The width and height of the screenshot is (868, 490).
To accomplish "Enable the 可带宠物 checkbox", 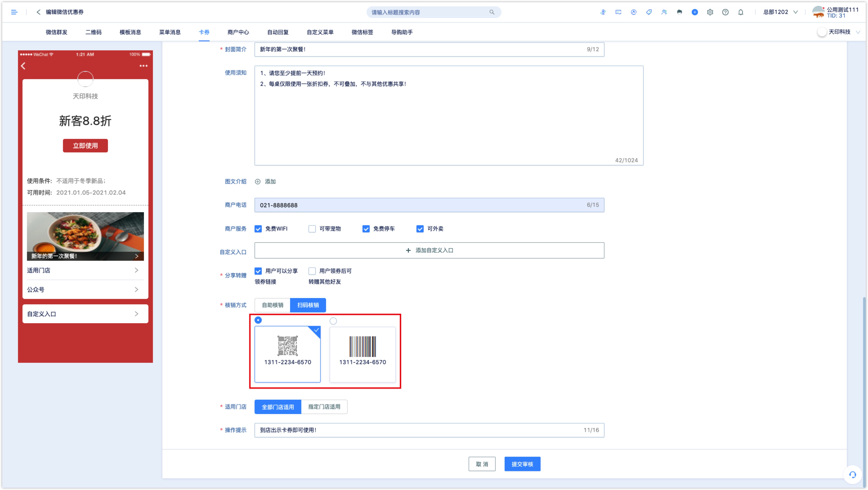I will (312, 229).
